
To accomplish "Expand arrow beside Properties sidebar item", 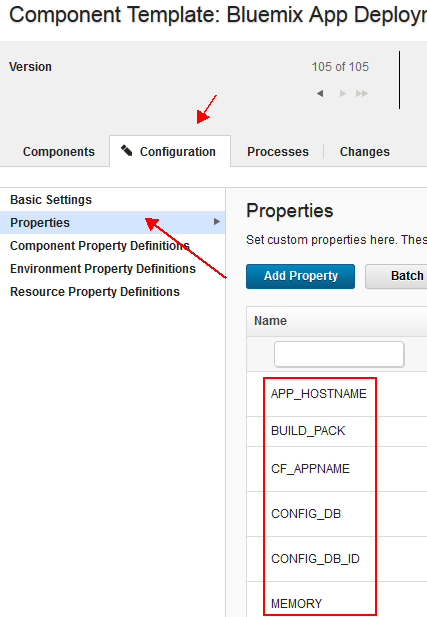I will [x=216, y=222].
